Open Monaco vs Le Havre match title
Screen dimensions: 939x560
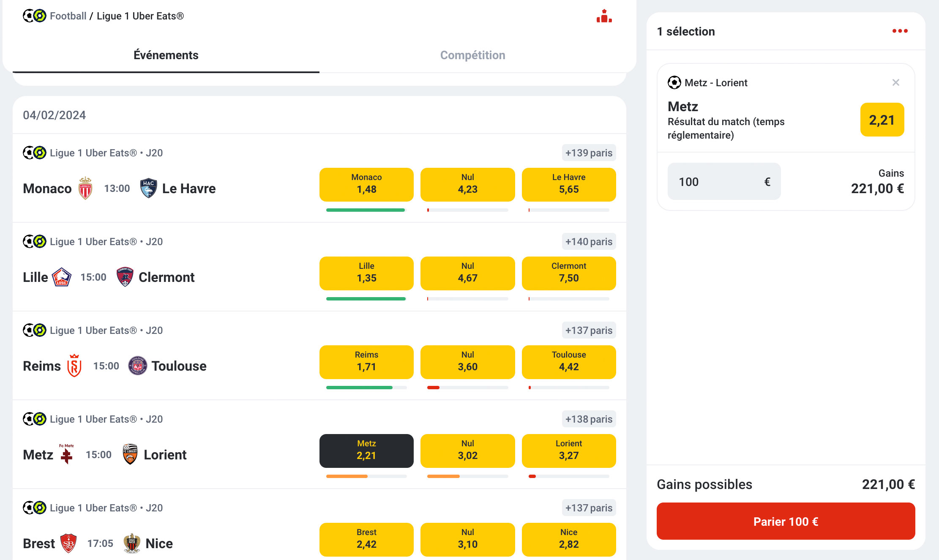tap(119, 188)
